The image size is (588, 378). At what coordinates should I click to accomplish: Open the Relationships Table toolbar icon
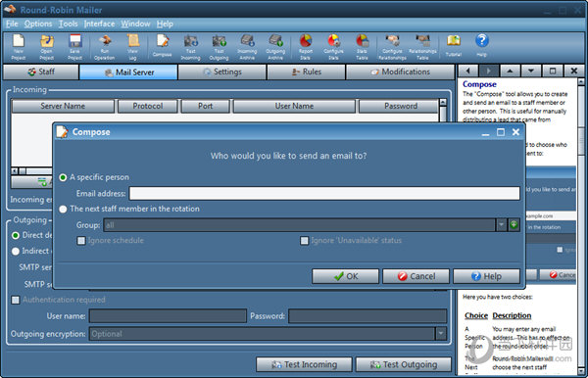point(422,47)
